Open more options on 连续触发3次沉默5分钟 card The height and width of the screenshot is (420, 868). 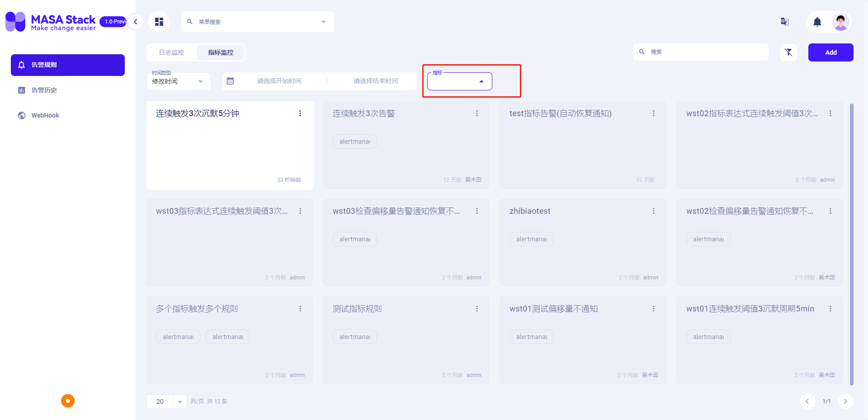coord(300,113)
